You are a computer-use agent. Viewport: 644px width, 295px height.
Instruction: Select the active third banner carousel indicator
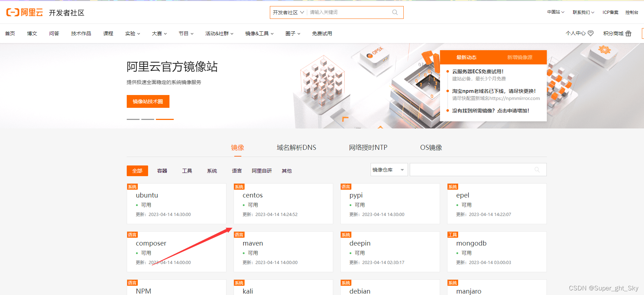pyautogui.click(x=165, y=119)
